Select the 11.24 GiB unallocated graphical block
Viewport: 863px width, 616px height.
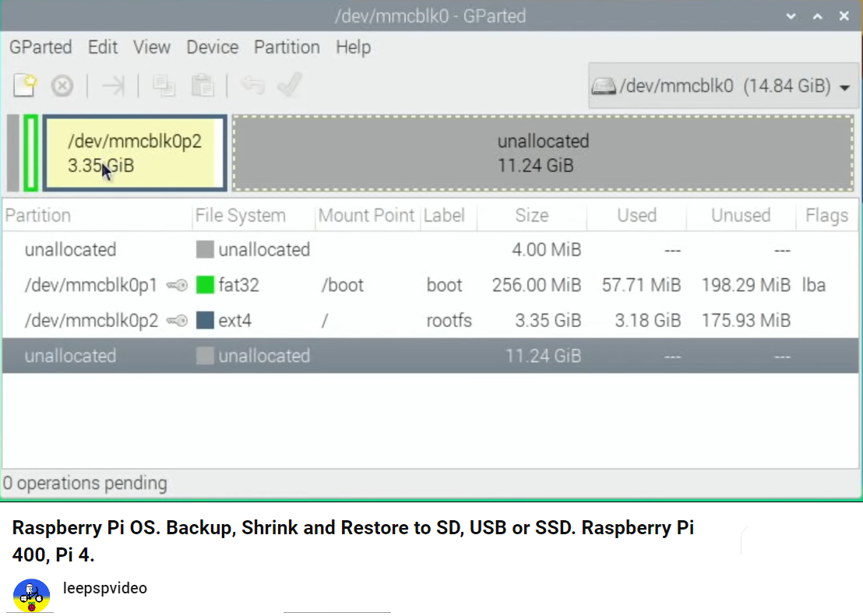(x=543, y=153)
